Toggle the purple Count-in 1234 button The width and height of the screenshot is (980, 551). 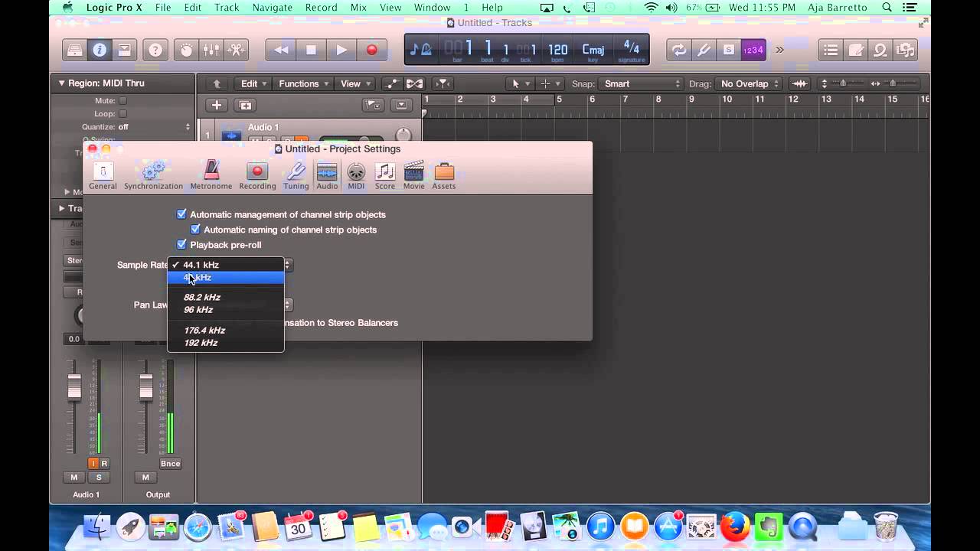point(753,50)
